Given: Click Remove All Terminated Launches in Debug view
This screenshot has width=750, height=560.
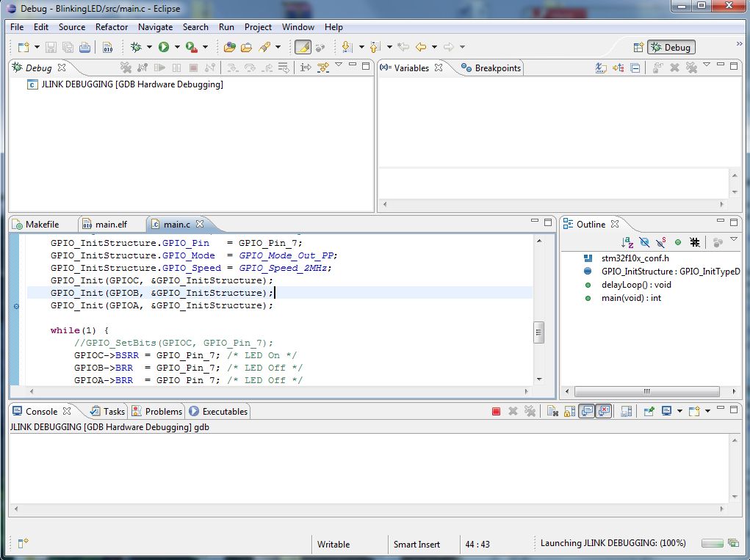Looking at the screenshot, I should tap(126, 68).
